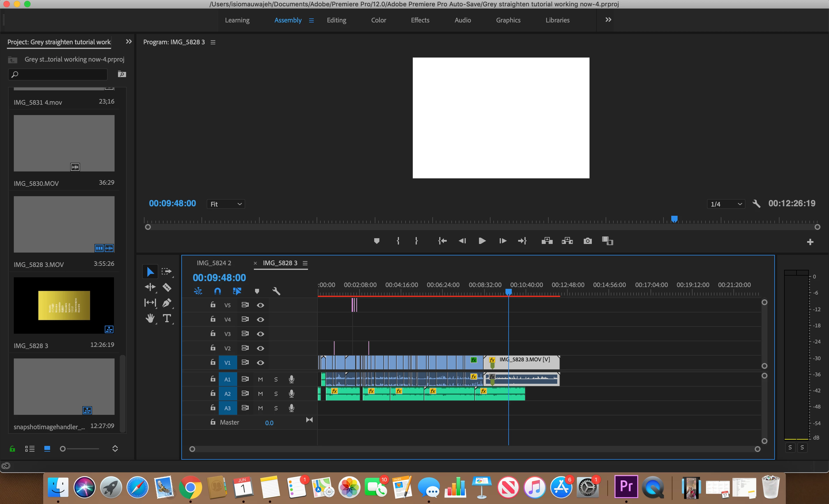The width and height of the screenshot is (829, 504).
Task: Solo the A1 audio track
Action: point(276,380)
